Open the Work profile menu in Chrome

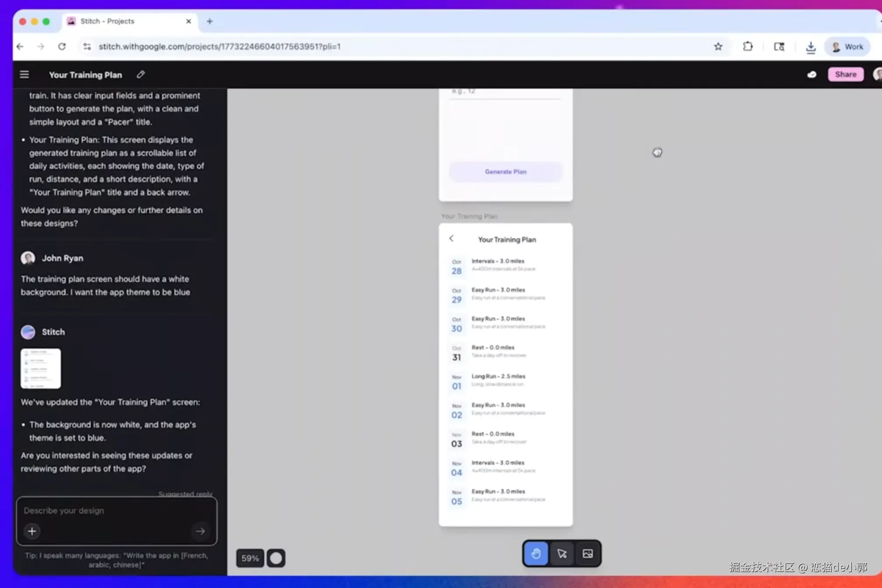(x=847, y=47)
